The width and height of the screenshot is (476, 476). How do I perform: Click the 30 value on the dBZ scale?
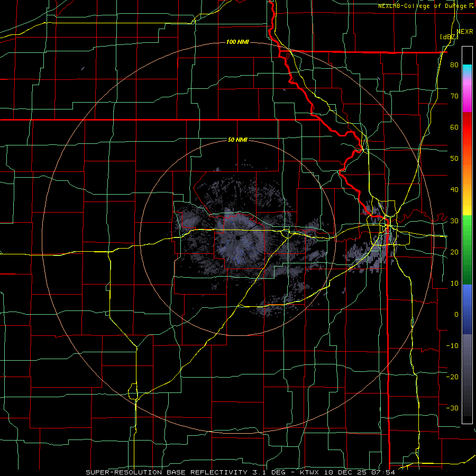tap(454, 221)
